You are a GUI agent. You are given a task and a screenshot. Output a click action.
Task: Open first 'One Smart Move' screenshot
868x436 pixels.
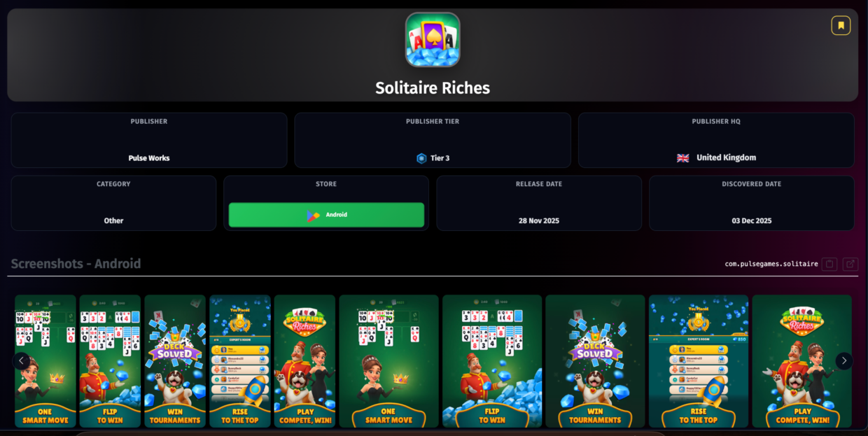point(45,361)
